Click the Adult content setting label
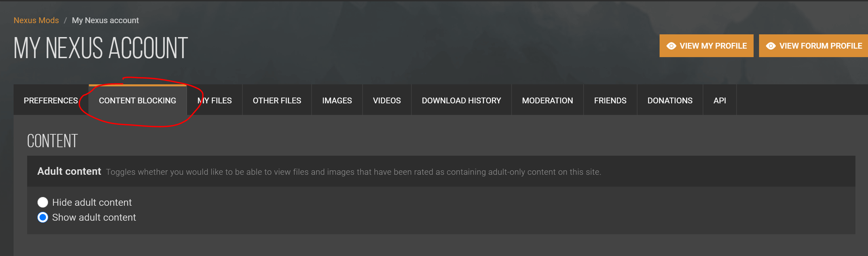Viewport: 868px width, 256px height. click(x=69, y=171)
